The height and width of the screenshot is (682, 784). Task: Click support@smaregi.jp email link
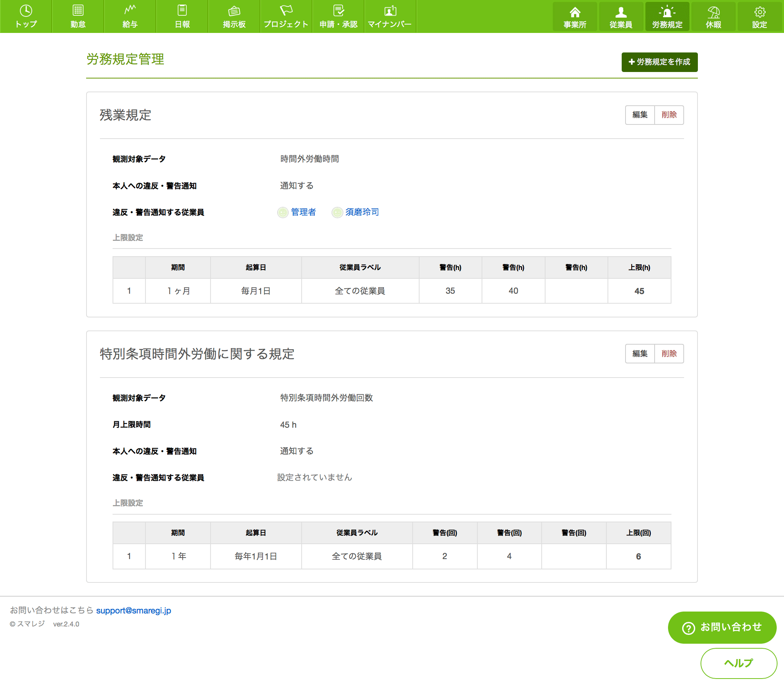(x=134, y=610)
